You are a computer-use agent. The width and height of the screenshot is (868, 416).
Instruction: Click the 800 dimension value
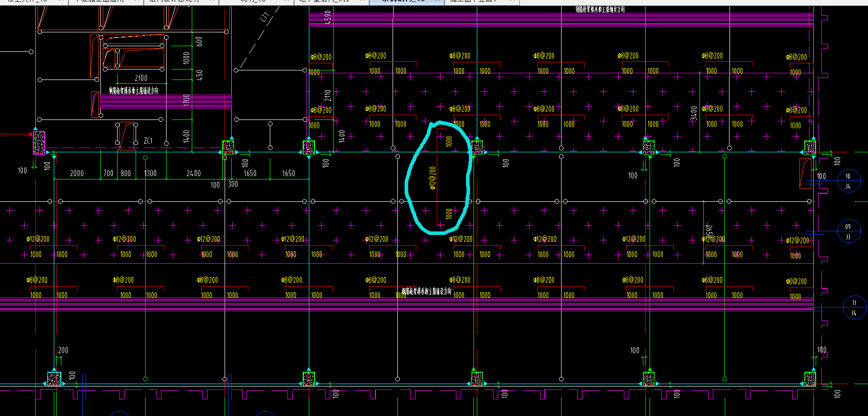126,173
